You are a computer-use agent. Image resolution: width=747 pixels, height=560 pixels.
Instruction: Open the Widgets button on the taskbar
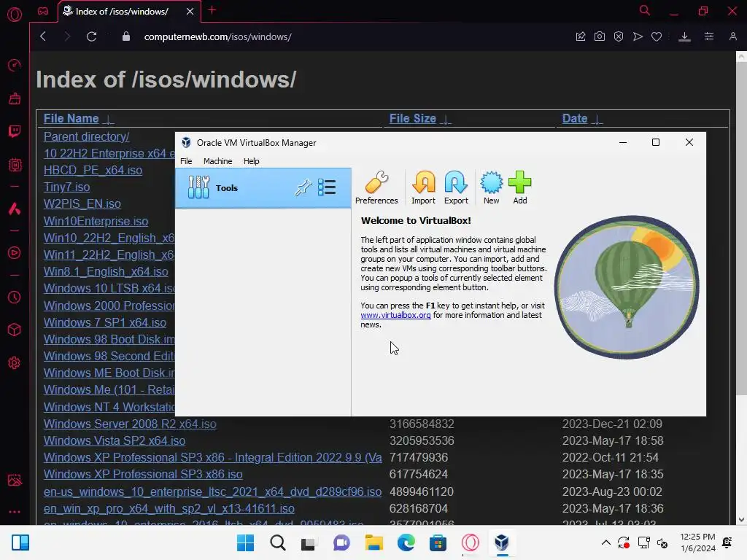(x=20, y=542)
